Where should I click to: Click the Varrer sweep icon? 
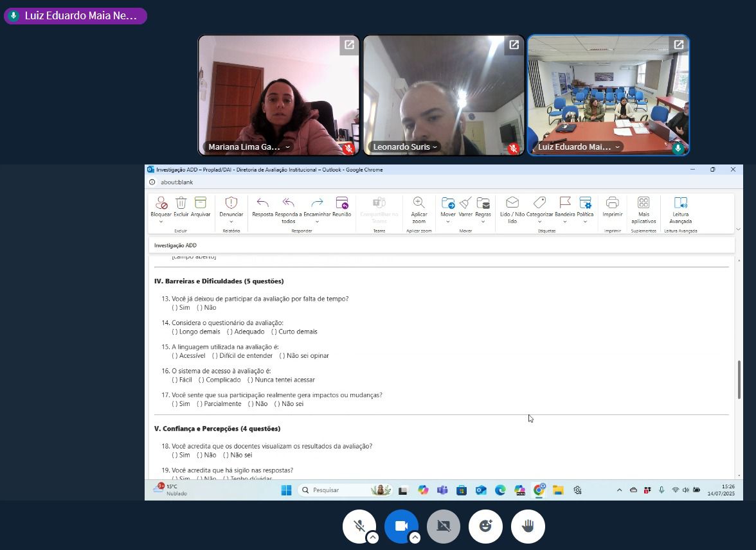pyautogui.click(x=465, y=204)
